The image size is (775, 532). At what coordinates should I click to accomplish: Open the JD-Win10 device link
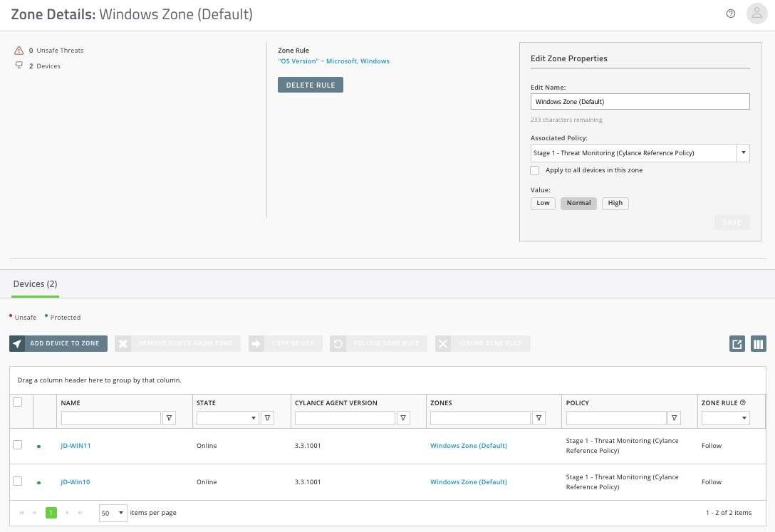point(76,482)
